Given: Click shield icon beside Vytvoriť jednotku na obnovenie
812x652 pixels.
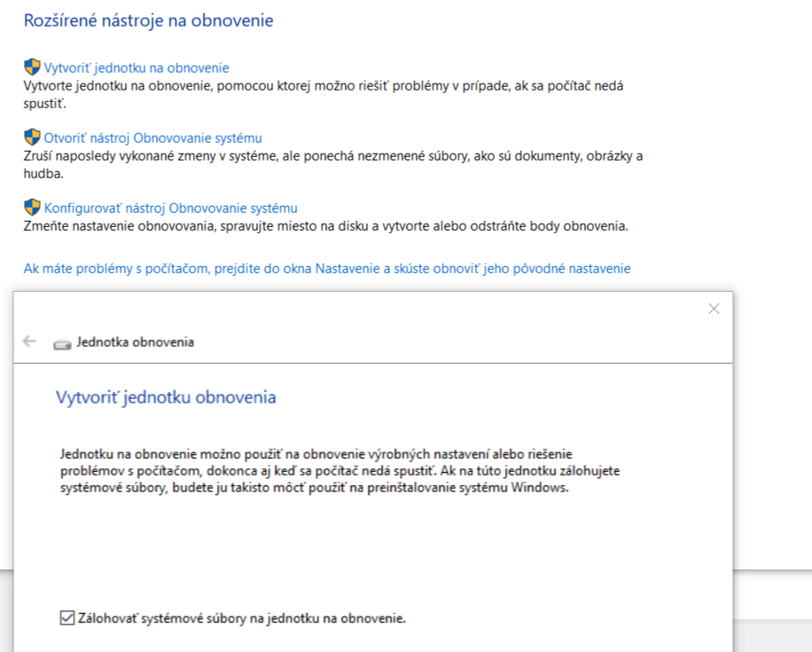Looking at the screenshot, I should 32,67.
